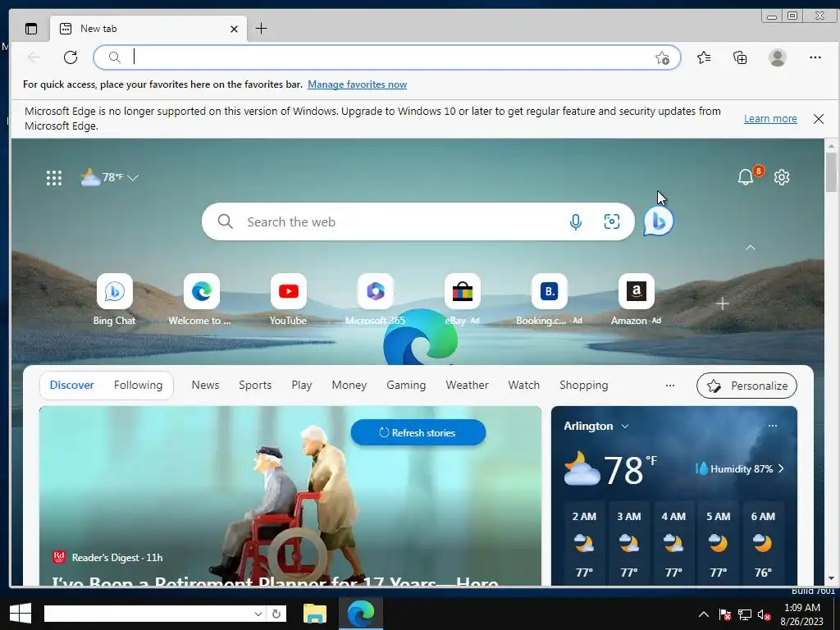This screenshot has height=630, width=840.
Task: Open the Humidity 87% details arrow
Action: coord(781,468)
